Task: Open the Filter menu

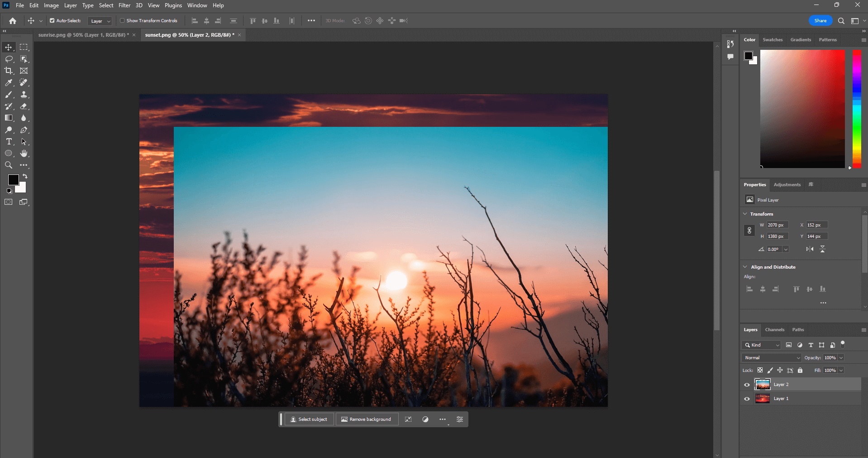Action: pos(124,5)
